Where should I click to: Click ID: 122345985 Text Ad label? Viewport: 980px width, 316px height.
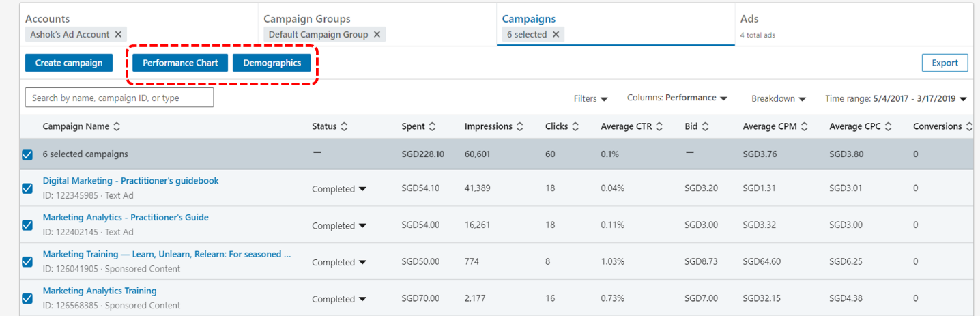(88, 195)
